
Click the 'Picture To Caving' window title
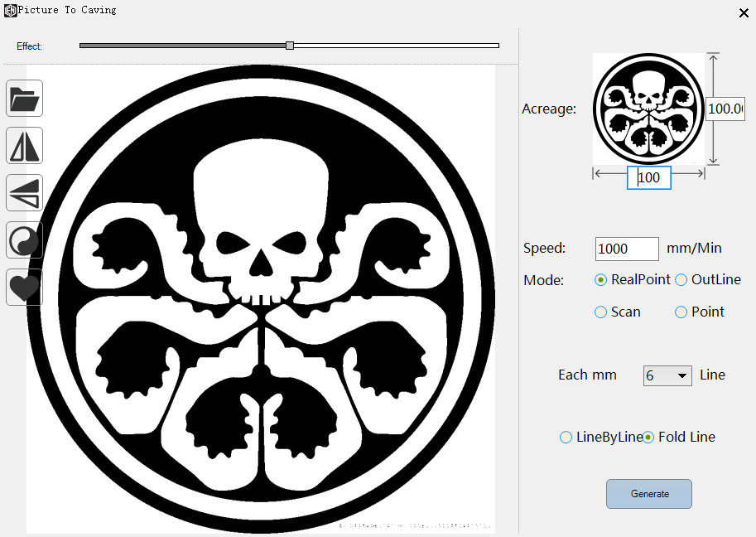(67, 10)
